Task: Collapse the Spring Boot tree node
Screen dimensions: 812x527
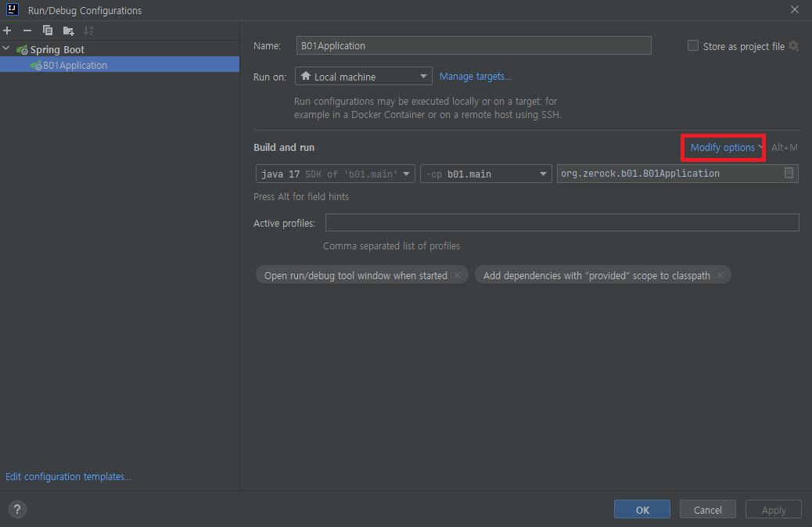Action: click(x=6, y=48)
